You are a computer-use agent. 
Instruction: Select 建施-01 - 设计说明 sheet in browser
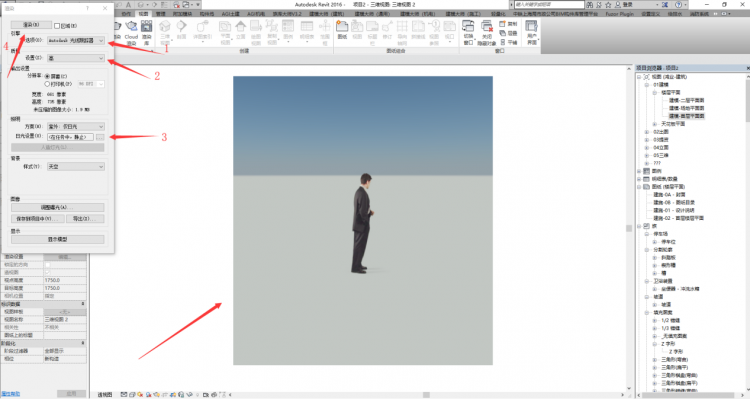click(x=673, y=210)
